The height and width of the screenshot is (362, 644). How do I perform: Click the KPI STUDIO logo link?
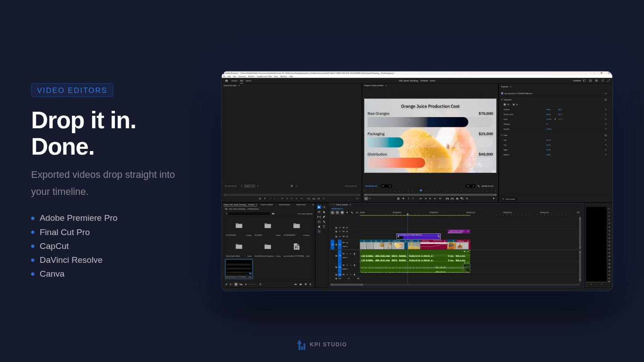click(322, 345)
